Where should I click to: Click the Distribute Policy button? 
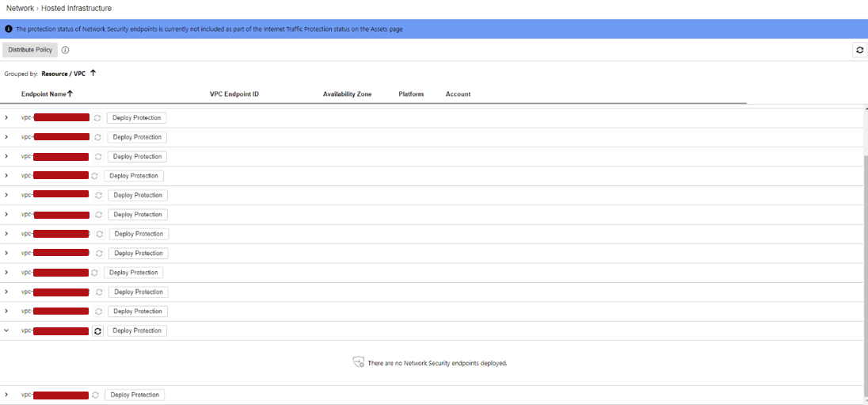[30, 50]
